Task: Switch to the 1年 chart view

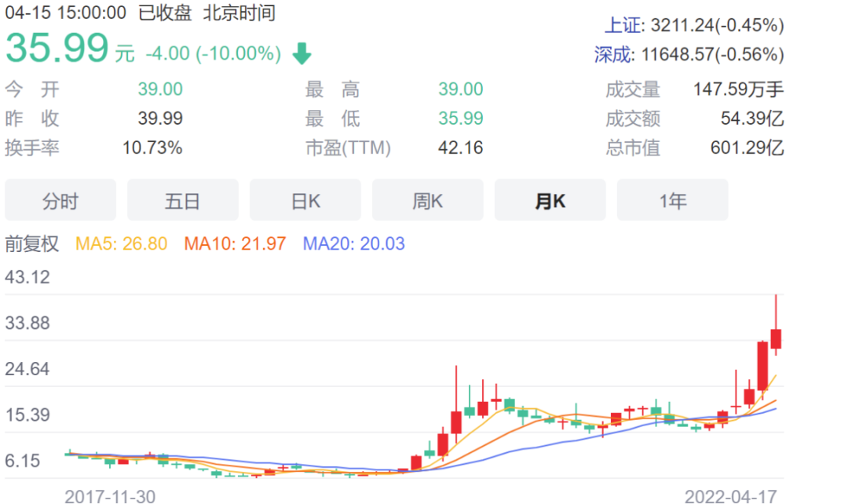Action: click(x=672, y=200)
